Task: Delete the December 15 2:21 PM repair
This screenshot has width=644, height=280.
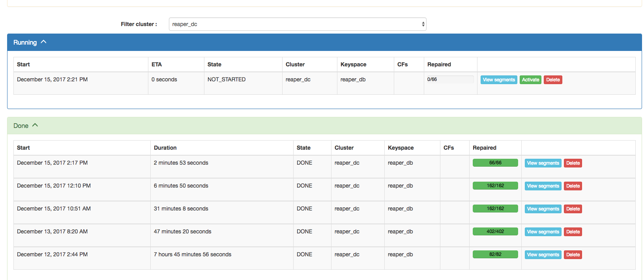Action: tap(553, 80)
